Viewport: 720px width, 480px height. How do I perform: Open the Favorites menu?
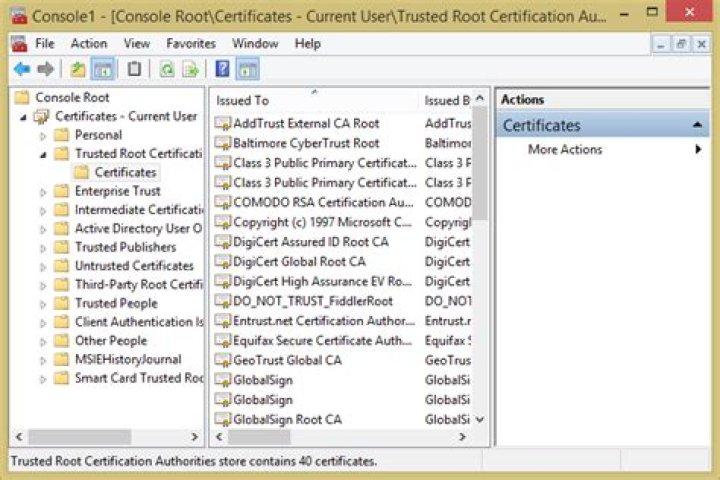click(x=191, y=44)
